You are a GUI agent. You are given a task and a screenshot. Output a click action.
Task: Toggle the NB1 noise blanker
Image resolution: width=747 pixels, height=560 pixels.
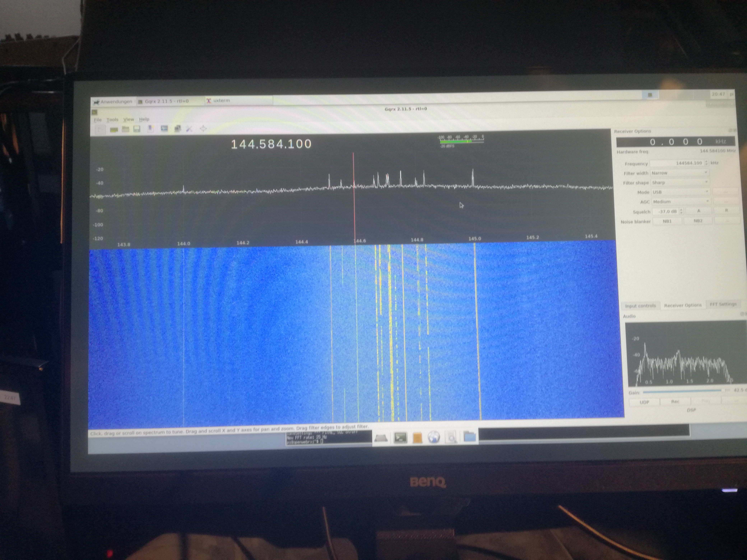click(x=667, y=221)
